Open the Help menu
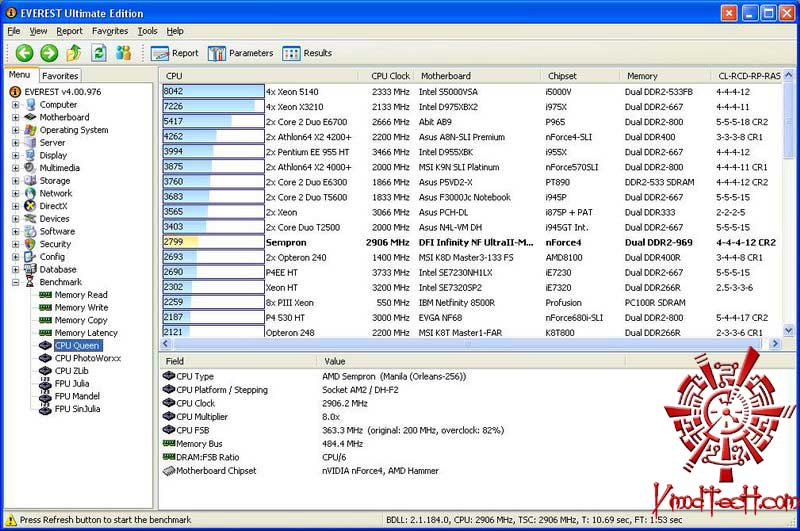Screen dimensions: 800x531 coord(175,31)
